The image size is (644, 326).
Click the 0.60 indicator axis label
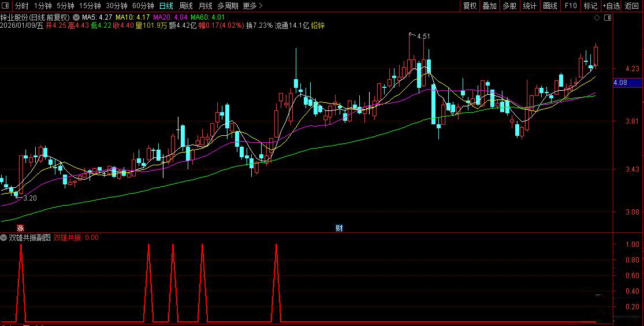632,276
